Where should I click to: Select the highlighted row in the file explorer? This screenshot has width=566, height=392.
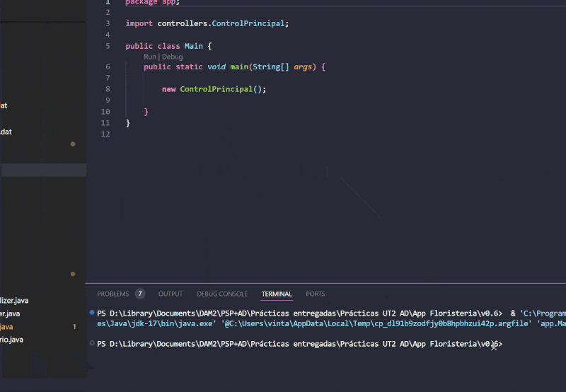(42, 170)
